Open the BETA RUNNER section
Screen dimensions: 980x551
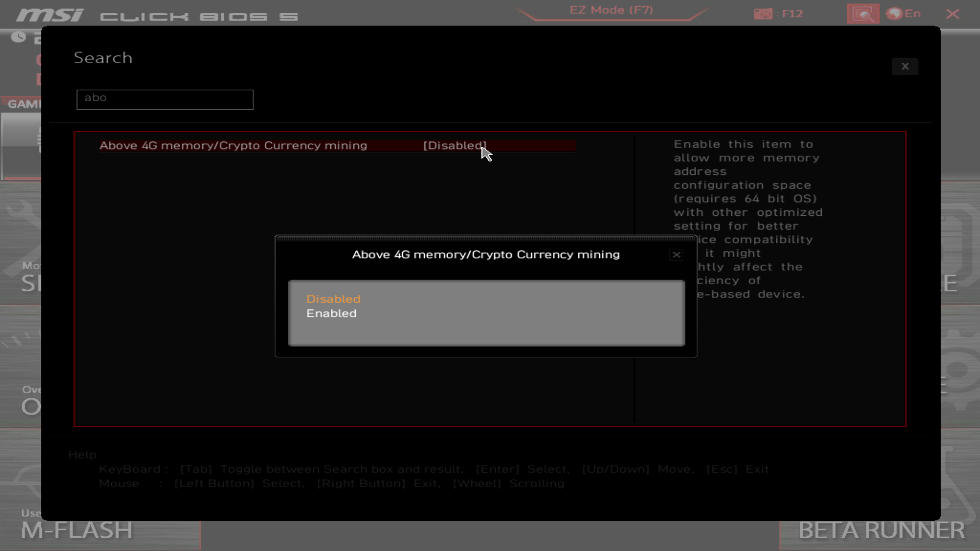[x=881, y=531]
